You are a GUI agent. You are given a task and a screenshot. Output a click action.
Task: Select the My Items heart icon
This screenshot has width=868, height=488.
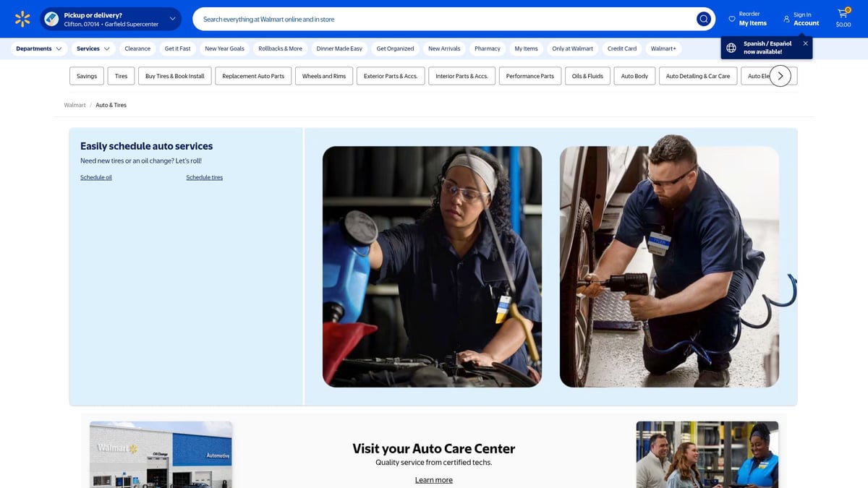click(731, 19)
